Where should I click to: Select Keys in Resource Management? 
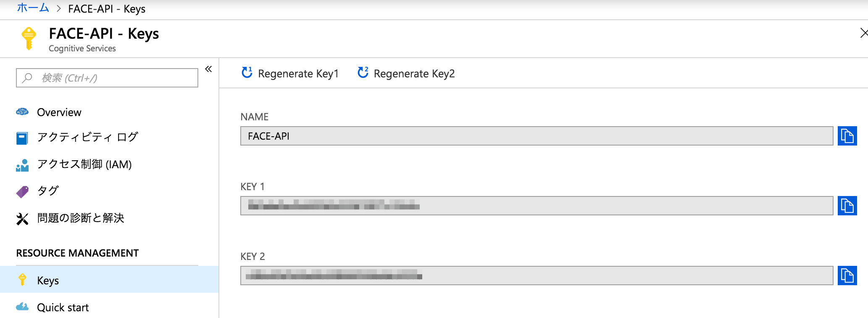click(x=48, y=281)
